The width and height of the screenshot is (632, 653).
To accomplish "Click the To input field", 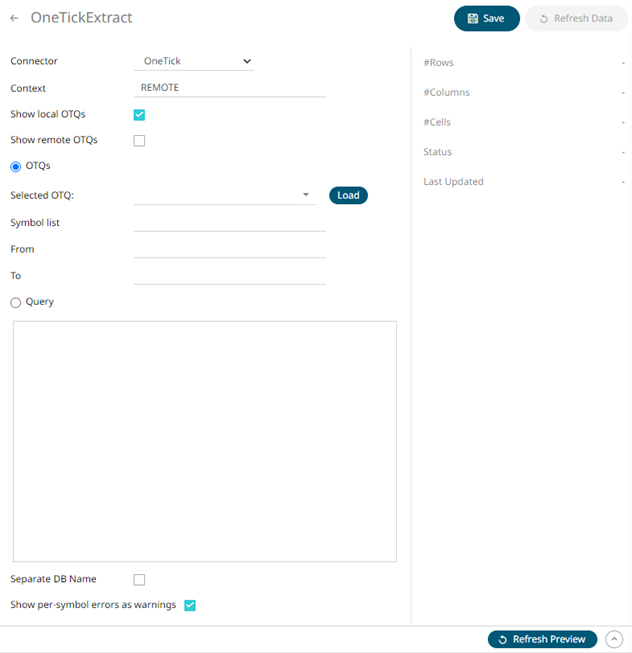I will click(230, 275).
